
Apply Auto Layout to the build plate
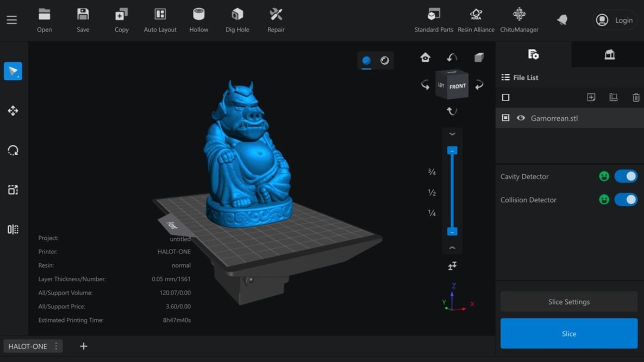[160, 19]
